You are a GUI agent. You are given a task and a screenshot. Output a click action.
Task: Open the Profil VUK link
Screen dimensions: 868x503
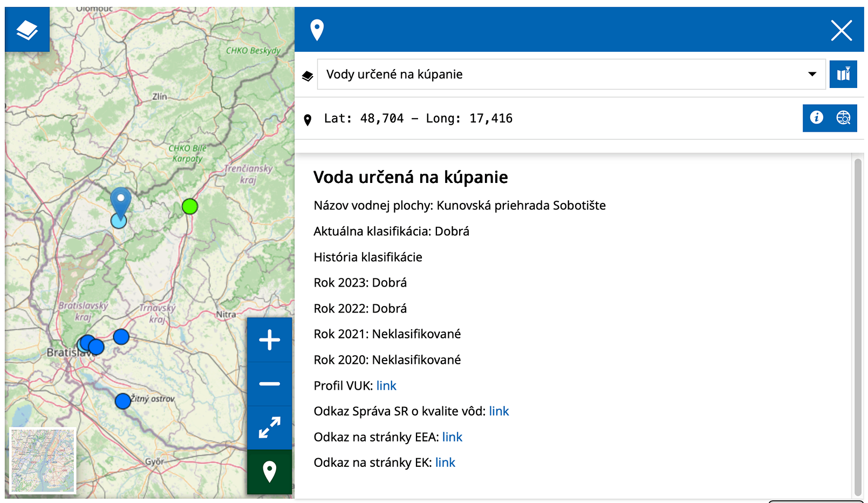tap(386, 385)
